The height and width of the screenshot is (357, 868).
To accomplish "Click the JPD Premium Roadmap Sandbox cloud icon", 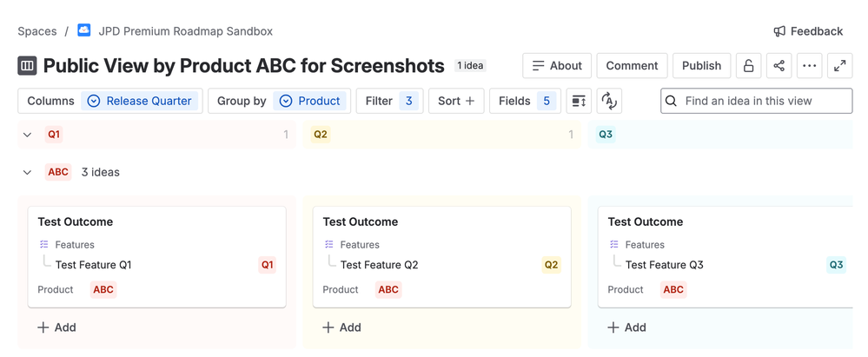I will [84, 30].
